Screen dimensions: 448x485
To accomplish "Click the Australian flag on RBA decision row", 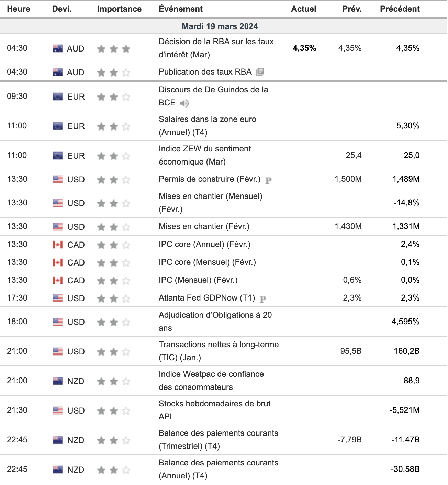I will [x=58, y=48].
